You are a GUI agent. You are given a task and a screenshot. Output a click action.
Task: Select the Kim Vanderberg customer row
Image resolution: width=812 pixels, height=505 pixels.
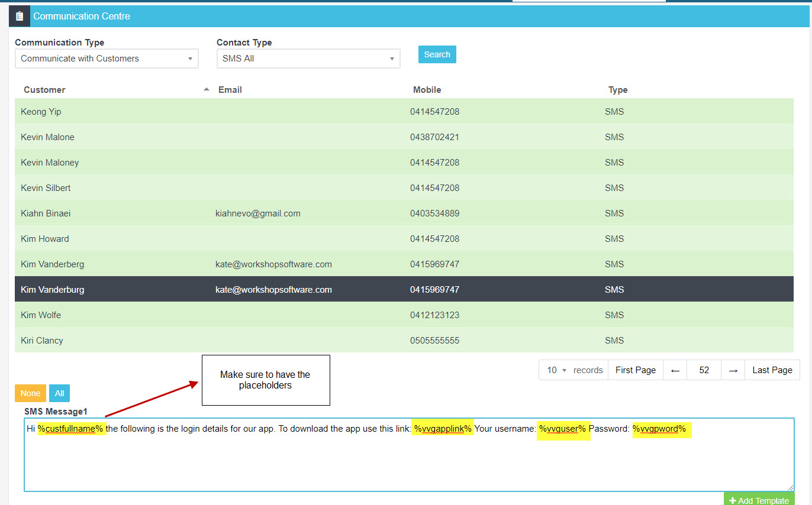click(x=404, y=264)
